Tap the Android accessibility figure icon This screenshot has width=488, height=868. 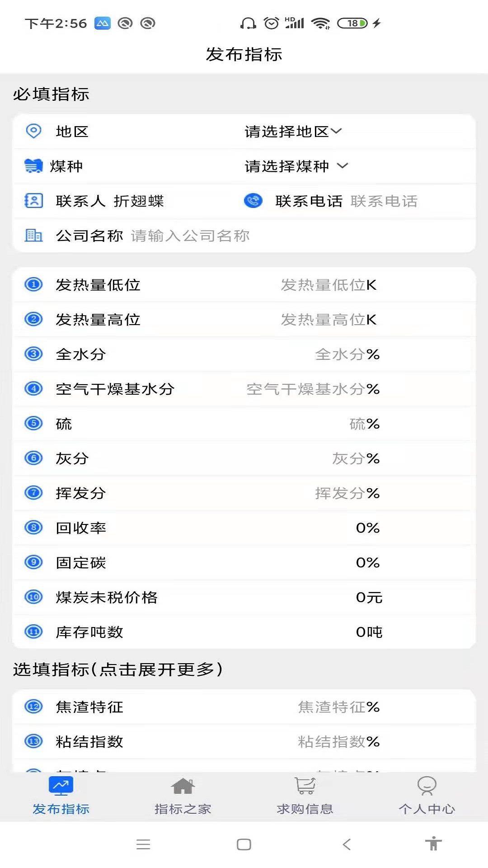[433, 844]
